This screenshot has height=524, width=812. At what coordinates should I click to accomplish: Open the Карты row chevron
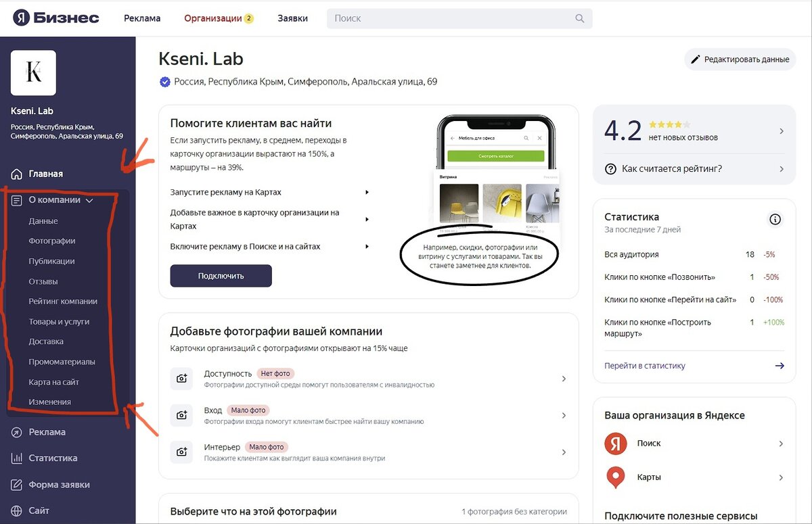tap(781, 477)
